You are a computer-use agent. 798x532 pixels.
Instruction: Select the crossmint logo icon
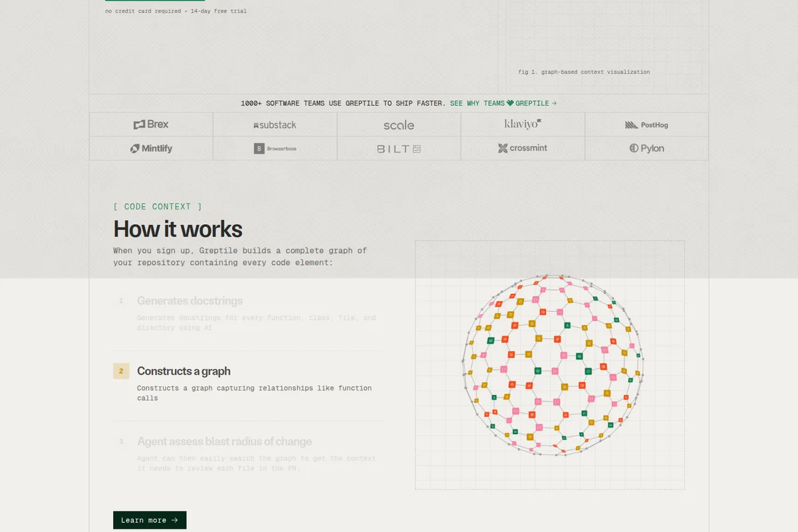(x=502, y=148)
